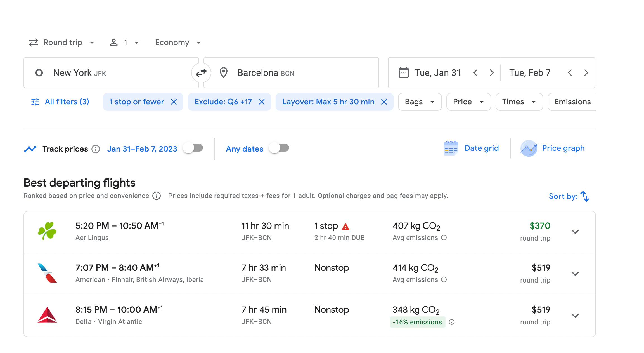644x353 pixels.
Task: Swap origin and destination airports
Action: [x=201, y=73]
